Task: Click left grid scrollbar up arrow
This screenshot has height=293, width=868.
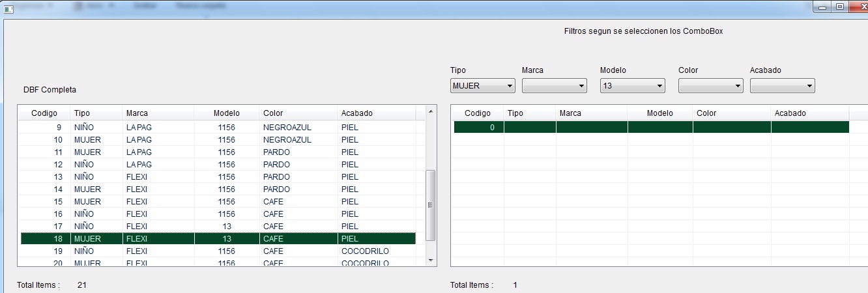Action: pyautogui.click(x=430, y=112)
